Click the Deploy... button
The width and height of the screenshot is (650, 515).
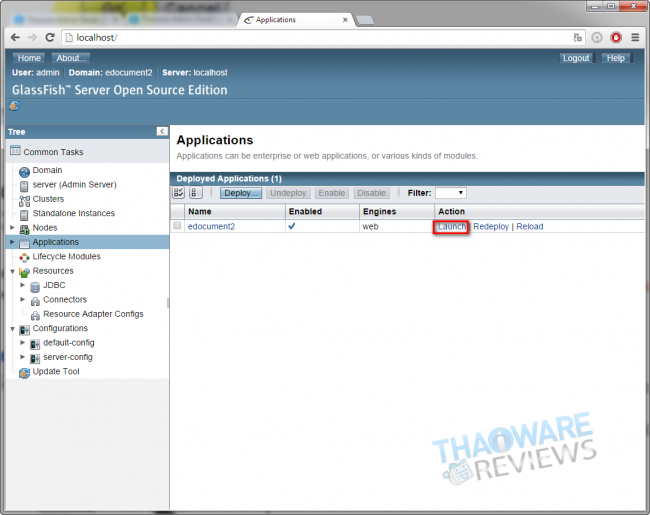click(x=241, y=193)
